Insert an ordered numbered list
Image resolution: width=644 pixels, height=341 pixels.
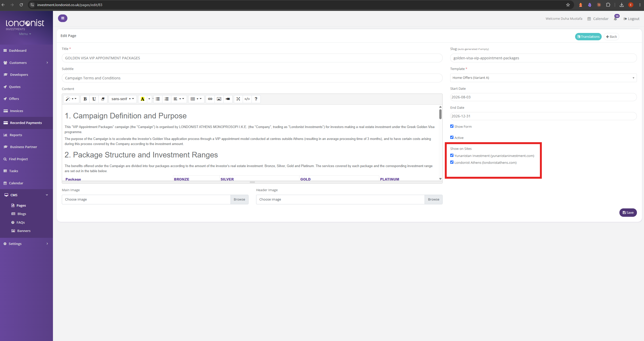[x=166, y=99]
